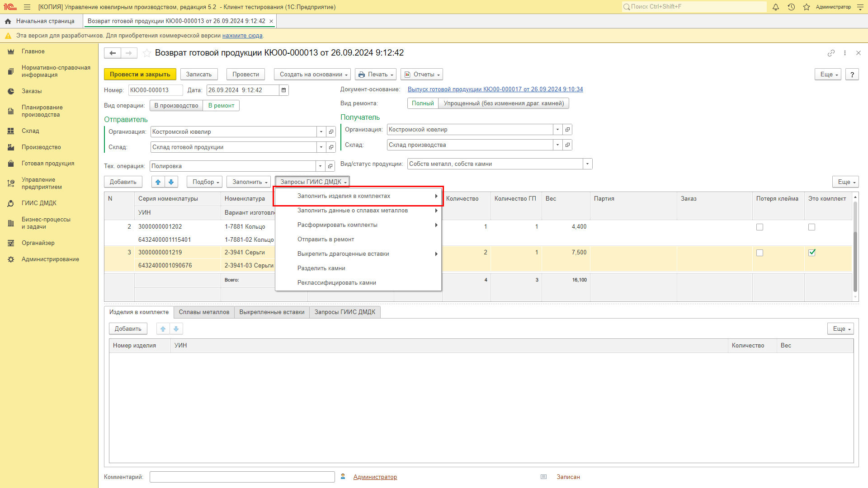Copy link to document icon
The height and width of the screenshot is (488, 868).
point(831,53)
